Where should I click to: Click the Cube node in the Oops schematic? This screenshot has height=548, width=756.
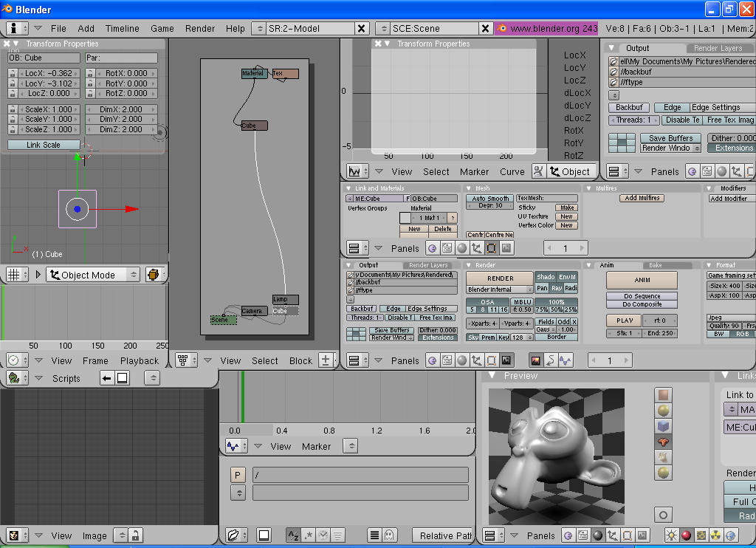[254, 126]
